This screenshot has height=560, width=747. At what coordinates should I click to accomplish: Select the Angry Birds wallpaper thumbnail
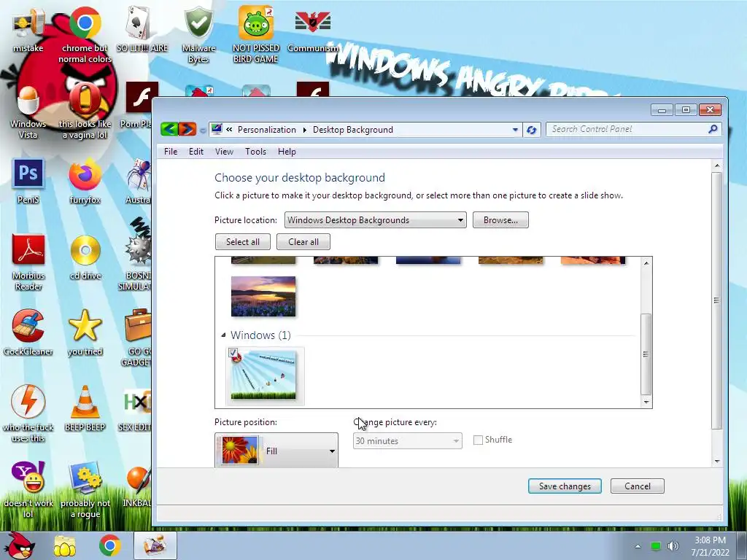click(263, 376)
